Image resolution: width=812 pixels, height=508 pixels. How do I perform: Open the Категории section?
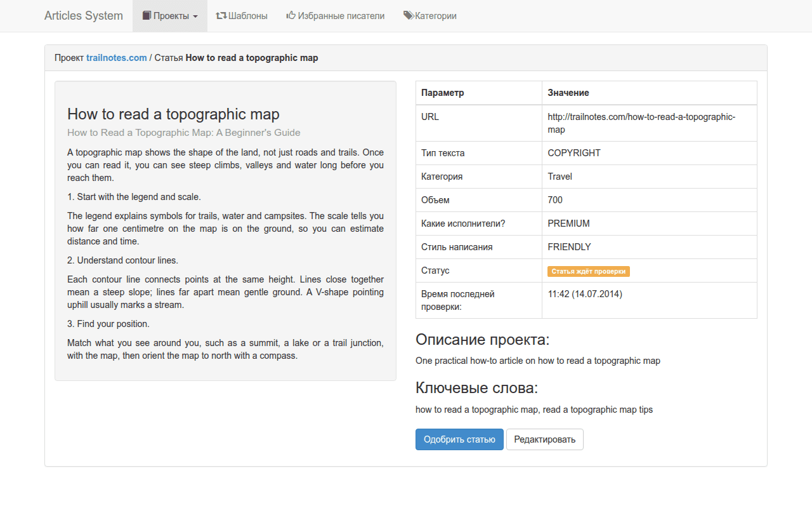coord(430,16)
